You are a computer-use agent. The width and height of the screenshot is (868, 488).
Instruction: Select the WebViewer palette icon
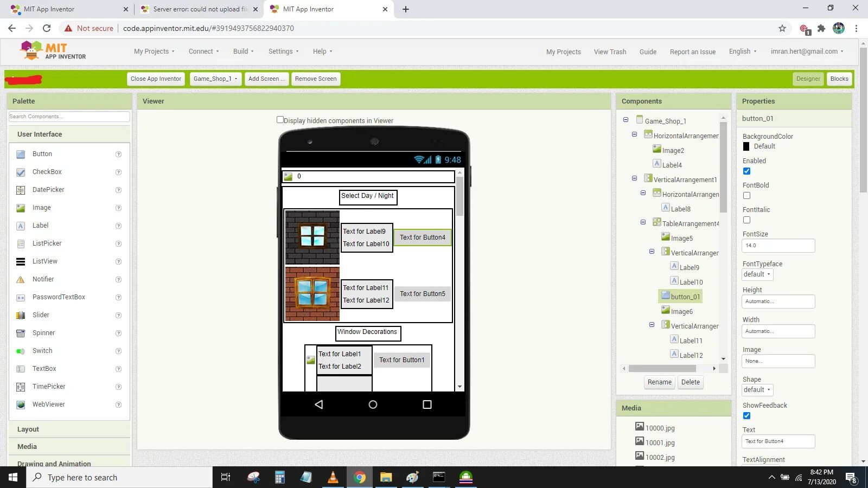click(x=20, y=404)
